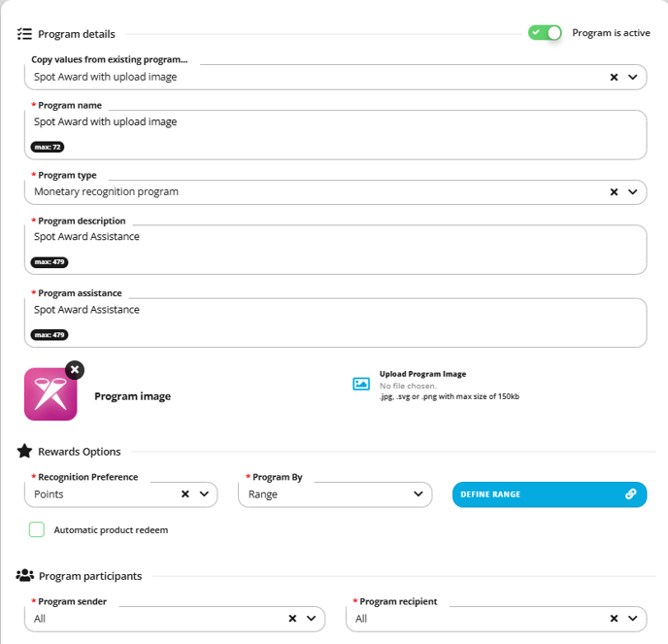Screen dimensions: 668x644
Task: Clear the Recognition Preference Points value
Action: click(x=185, y=494)
